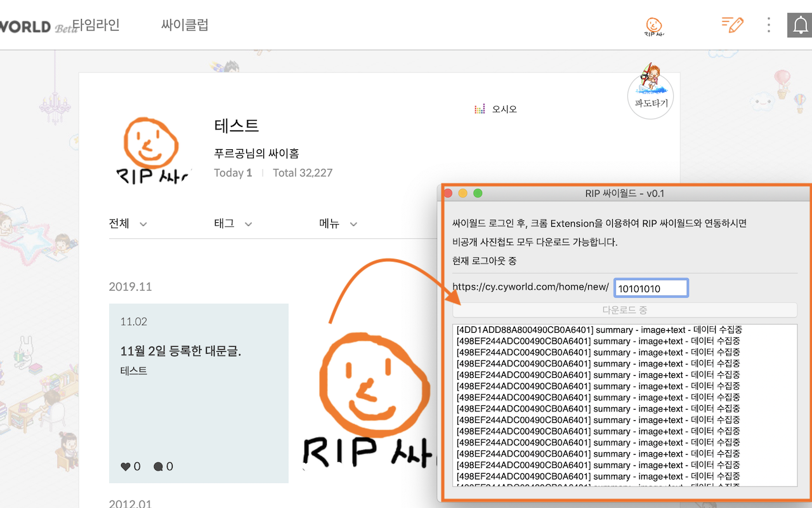
Task: Close the RIP 싸이월드 window
Action: pyautogui.click(x=448, y=193)
